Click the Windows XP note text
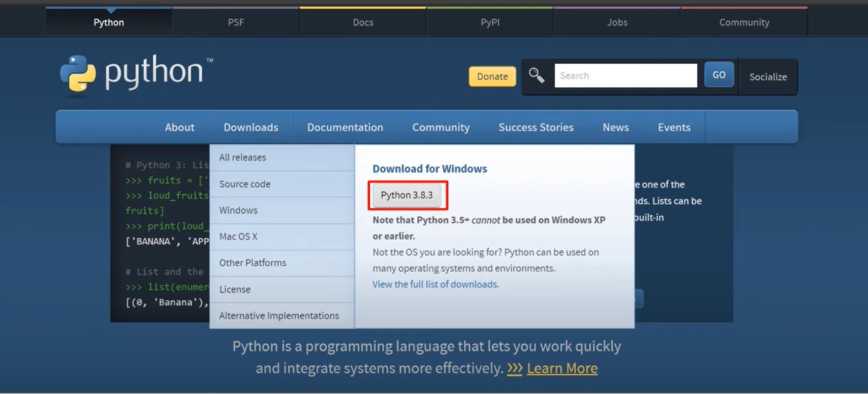 (x=489, y=228)
